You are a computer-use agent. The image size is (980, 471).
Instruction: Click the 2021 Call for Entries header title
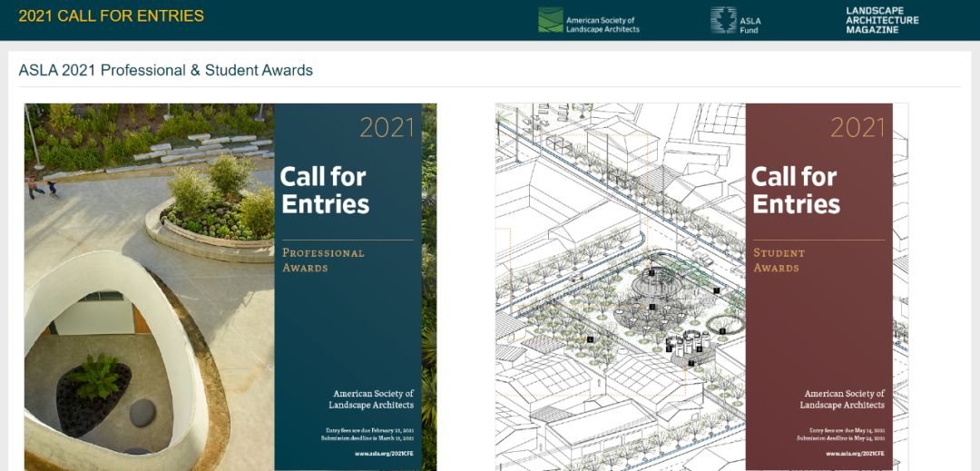coord(112,15)
